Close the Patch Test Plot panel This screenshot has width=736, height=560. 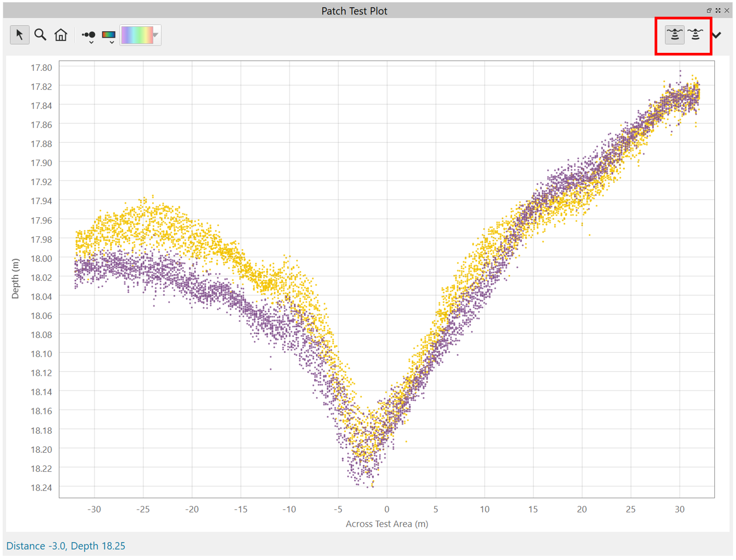click(x=727, y=11)
